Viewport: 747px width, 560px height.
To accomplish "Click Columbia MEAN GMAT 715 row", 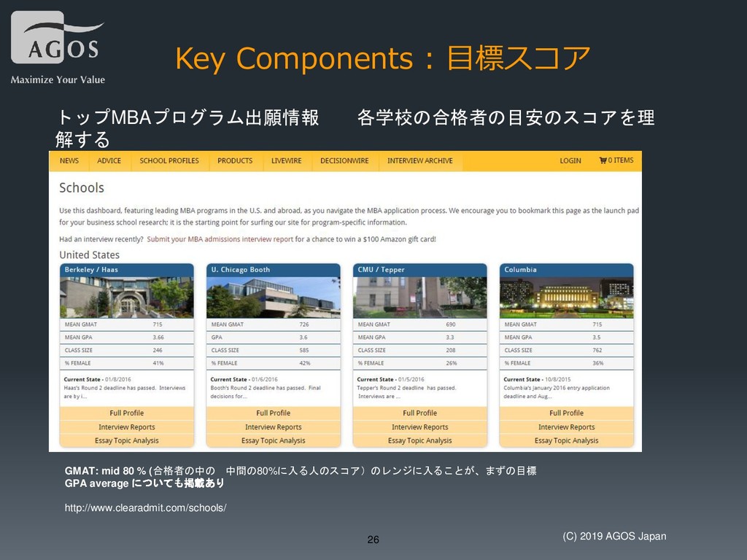I will tap(566, 324).
